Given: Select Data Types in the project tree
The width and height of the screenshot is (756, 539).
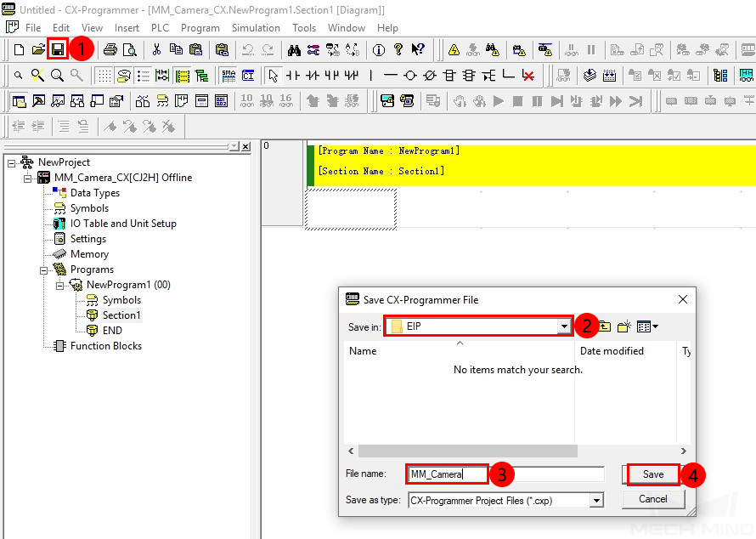Looking at the screenshot, I should [x=95, y=193].
